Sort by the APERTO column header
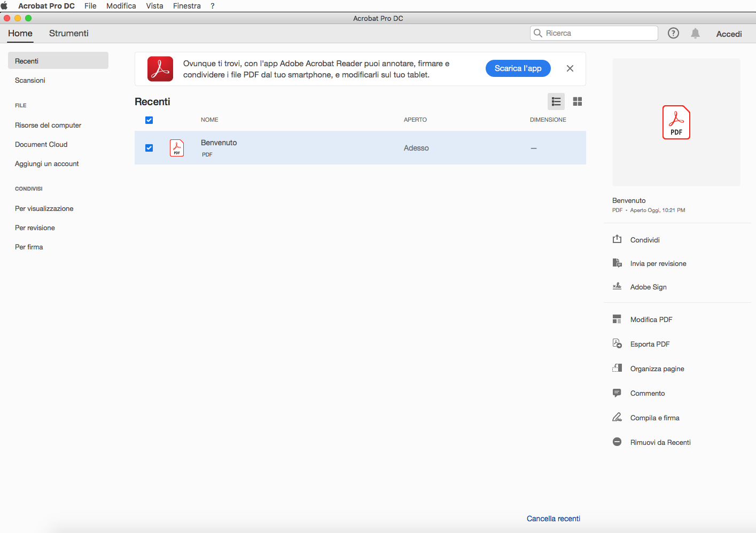Screen dimensions: 756x533 point(415,120)
